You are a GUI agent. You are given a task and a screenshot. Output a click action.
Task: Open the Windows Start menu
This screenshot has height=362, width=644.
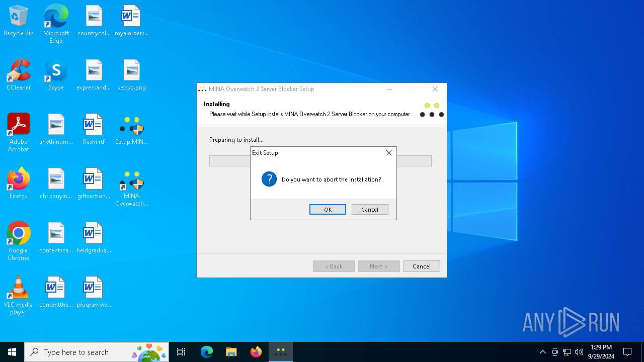coord(12,352)
